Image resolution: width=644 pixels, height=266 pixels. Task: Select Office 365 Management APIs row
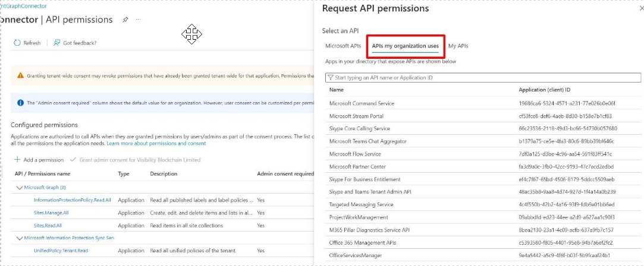(363, 243)
